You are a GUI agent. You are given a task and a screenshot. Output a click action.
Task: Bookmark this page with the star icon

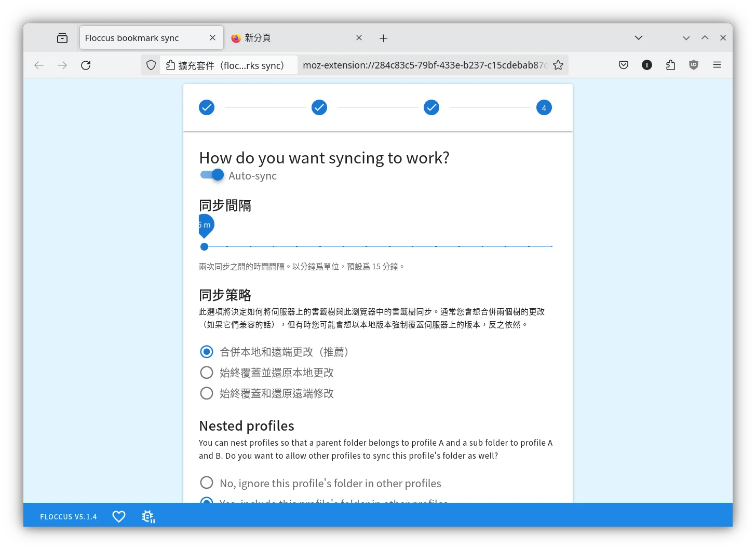[x=558, y=65]
